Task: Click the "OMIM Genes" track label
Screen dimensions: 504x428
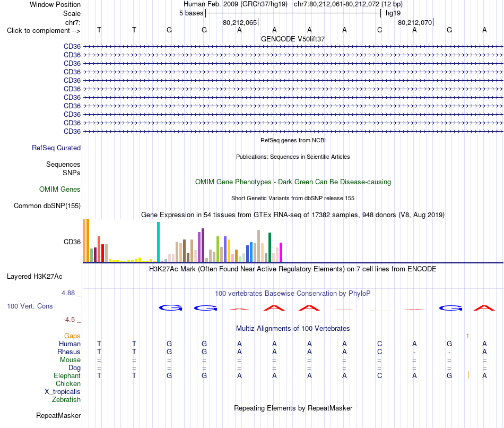Action: (60, 189)
